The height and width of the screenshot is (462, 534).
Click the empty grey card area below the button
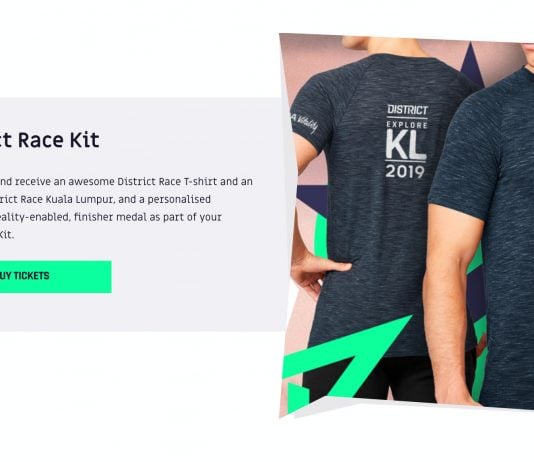(136, 312)
